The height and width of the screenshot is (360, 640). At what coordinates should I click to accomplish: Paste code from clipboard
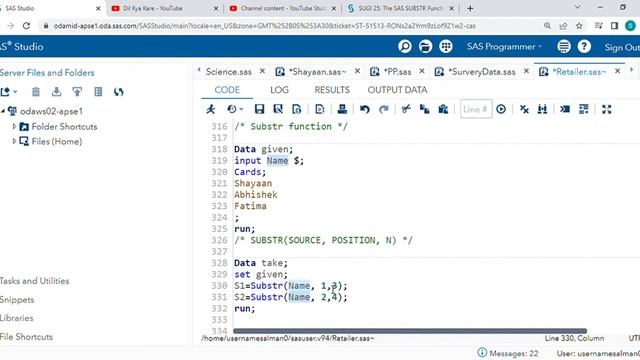coord(443,109)
